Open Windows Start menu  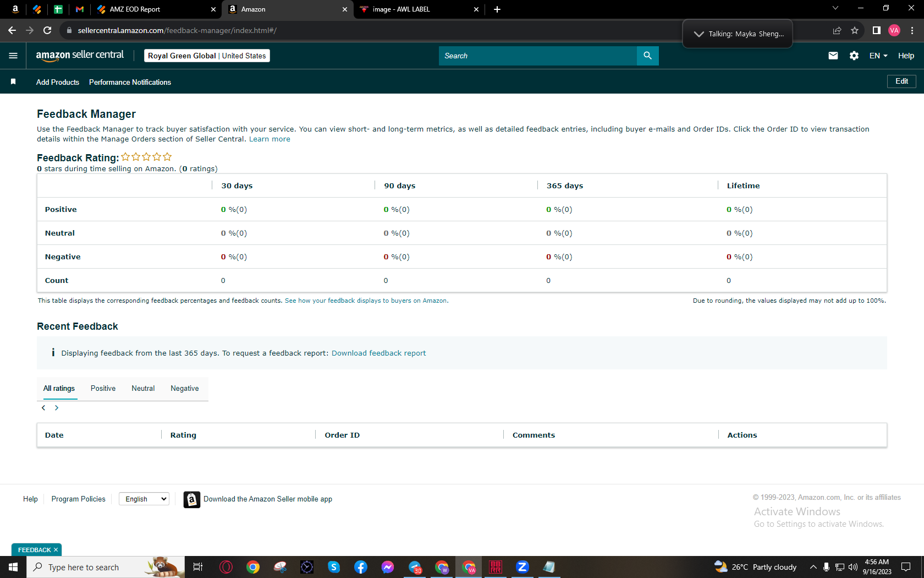pyautogui.click(x=13, y=567)
